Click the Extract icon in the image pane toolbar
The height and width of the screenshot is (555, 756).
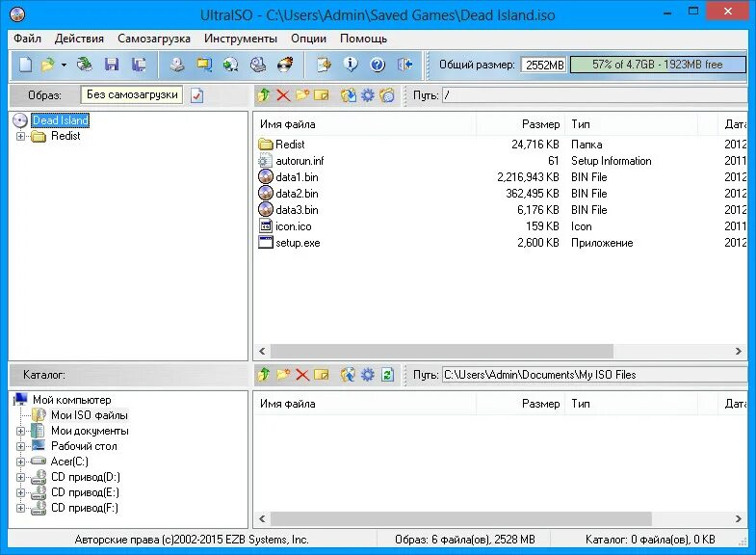[x=348, y=95]
